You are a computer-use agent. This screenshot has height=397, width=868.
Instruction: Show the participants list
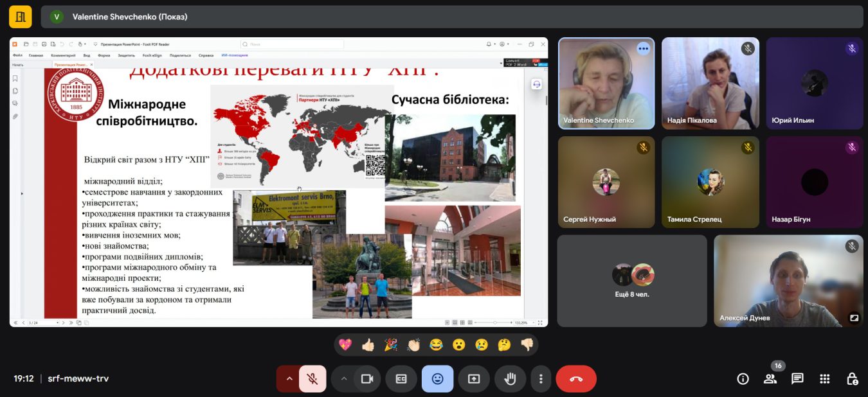770,379
